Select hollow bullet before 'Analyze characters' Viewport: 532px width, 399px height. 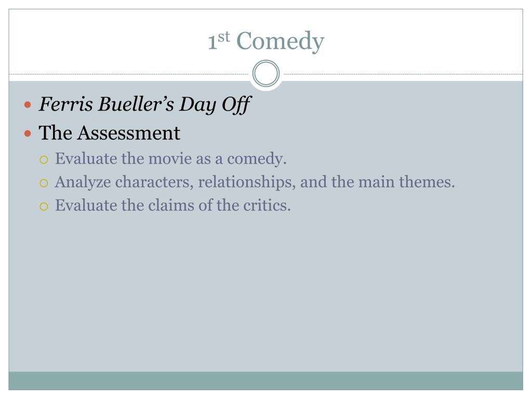44,183
